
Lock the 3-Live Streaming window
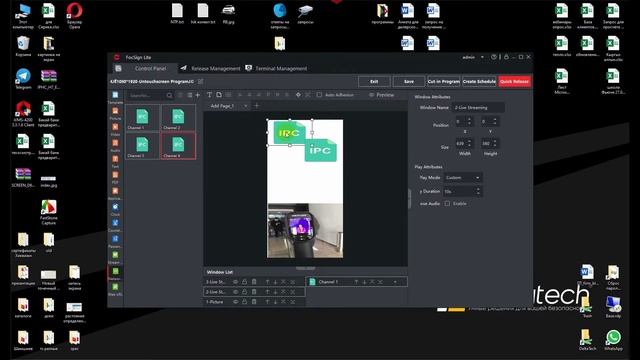pos(244,282)
